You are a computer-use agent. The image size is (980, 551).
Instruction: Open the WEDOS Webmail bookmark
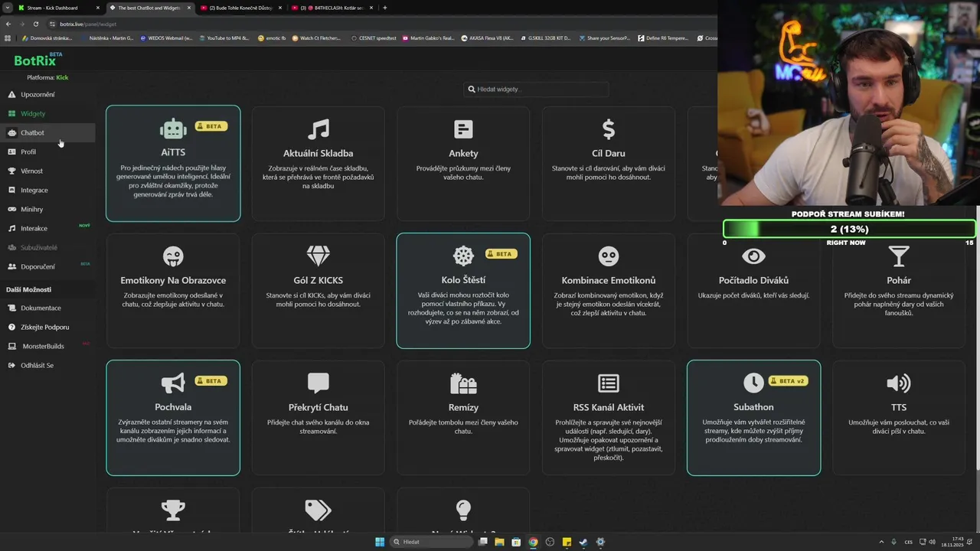pyautogui.click(x=167, y=37)
